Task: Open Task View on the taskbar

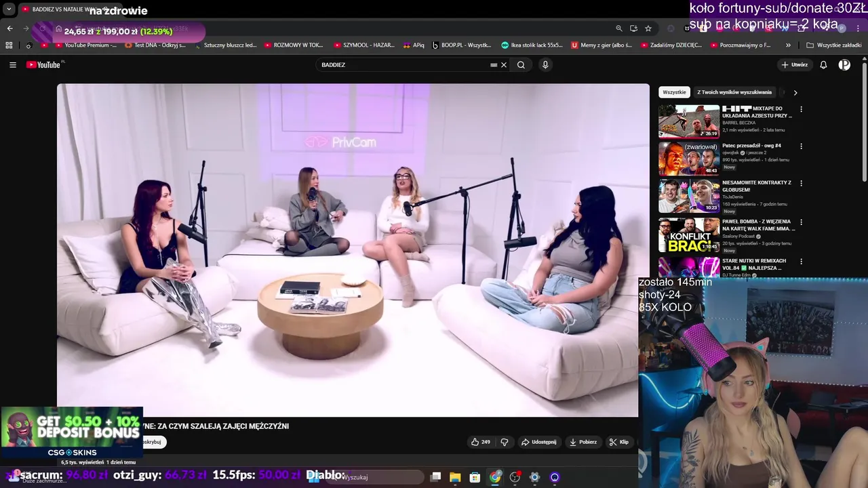Action: [x=436, y=477]
